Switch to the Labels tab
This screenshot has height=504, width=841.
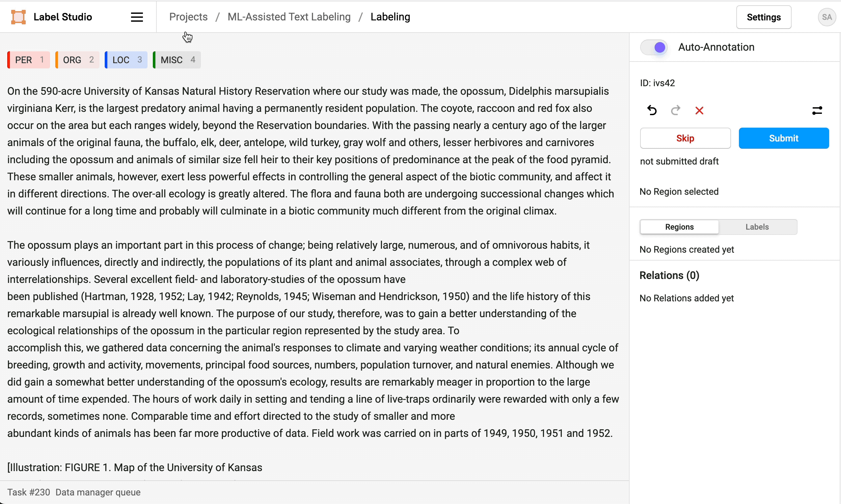757,227
